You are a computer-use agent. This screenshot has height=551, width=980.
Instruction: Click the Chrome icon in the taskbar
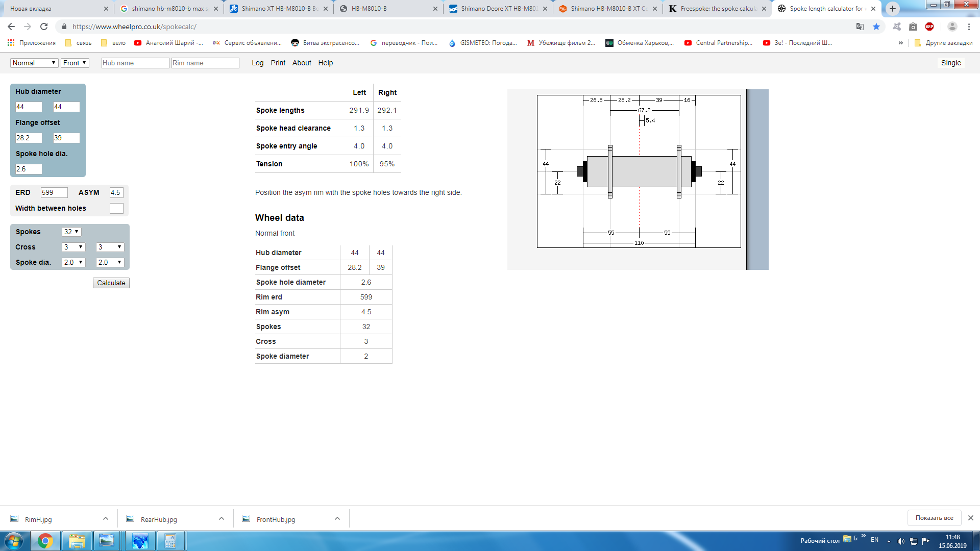coord(45,541)
